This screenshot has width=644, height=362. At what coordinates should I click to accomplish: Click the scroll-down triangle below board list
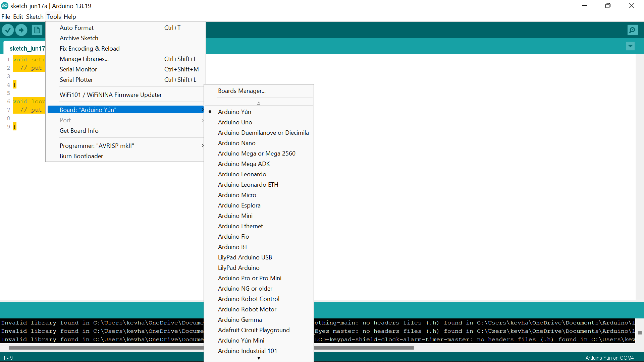click(x=259, y=358)
